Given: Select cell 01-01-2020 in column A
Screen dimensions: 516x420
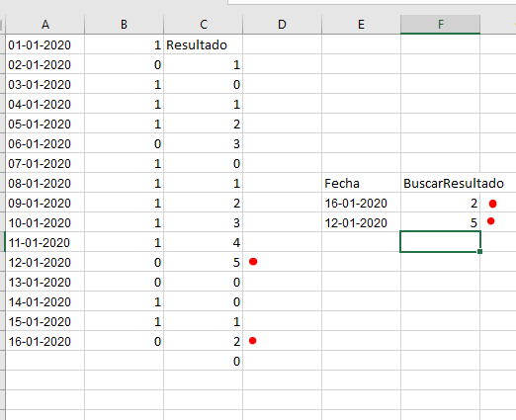Looking at the screenshot, I should click(45, 44).
